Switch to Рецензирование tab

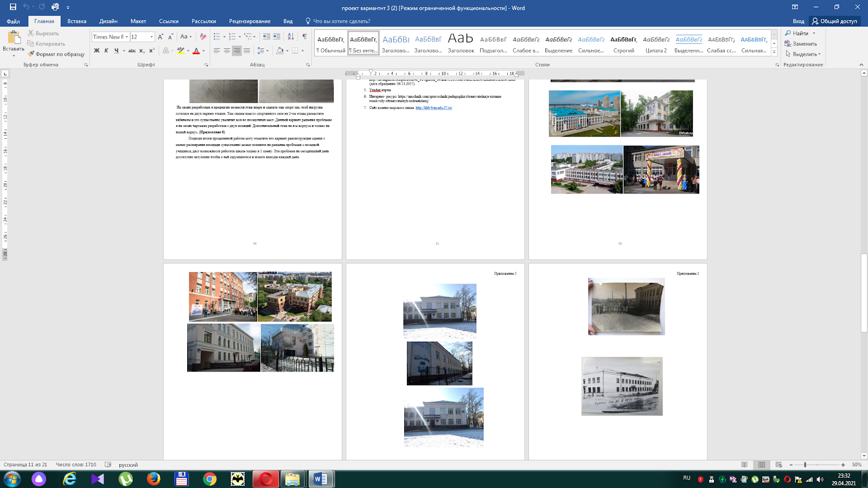pyautogui.click(x=250, y=21)
